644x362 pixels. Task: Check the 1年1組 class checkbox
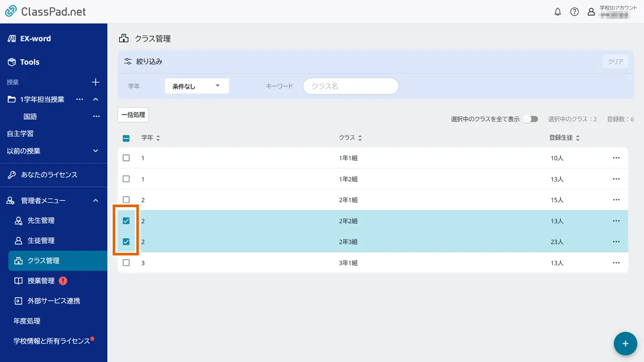(x=126, y=158)
